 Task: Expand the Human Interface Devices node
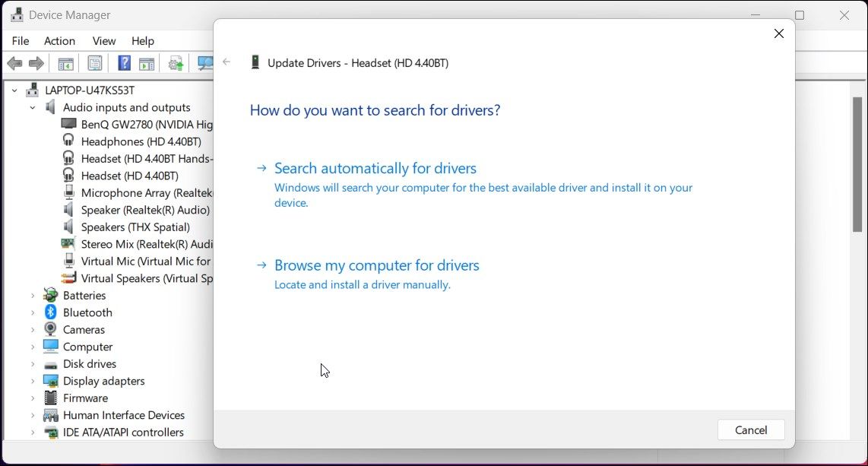33,416
